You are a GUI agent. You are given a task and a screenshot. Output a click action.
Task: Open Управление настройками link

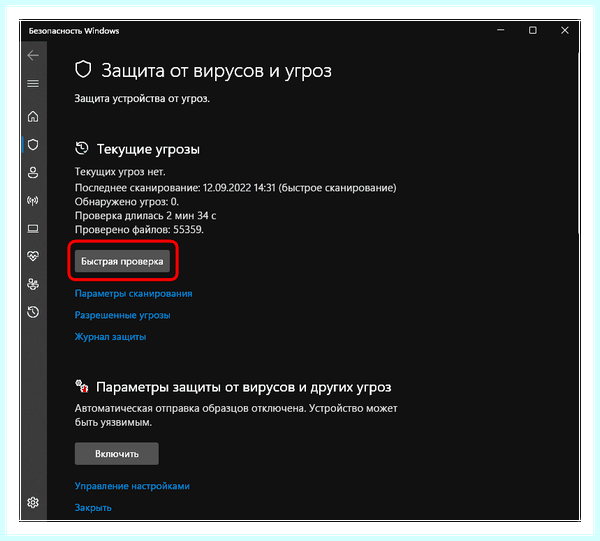132,486
